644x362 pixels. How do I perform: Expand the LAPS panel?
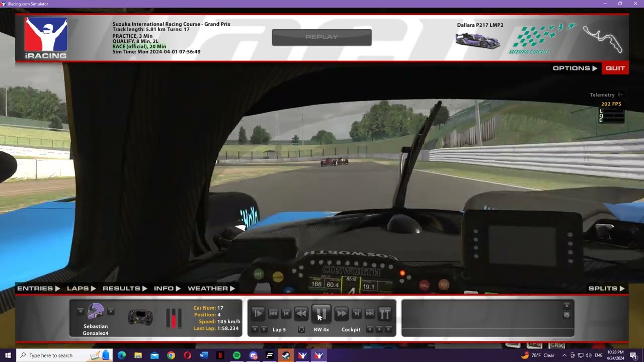[x=81, y=289]
